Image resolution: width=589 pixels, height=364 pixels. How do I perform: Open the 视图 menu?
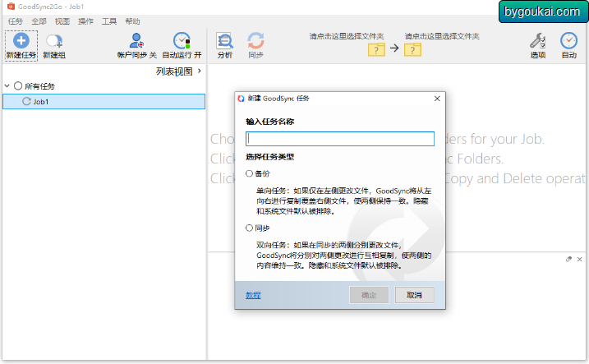pos(62,21)
